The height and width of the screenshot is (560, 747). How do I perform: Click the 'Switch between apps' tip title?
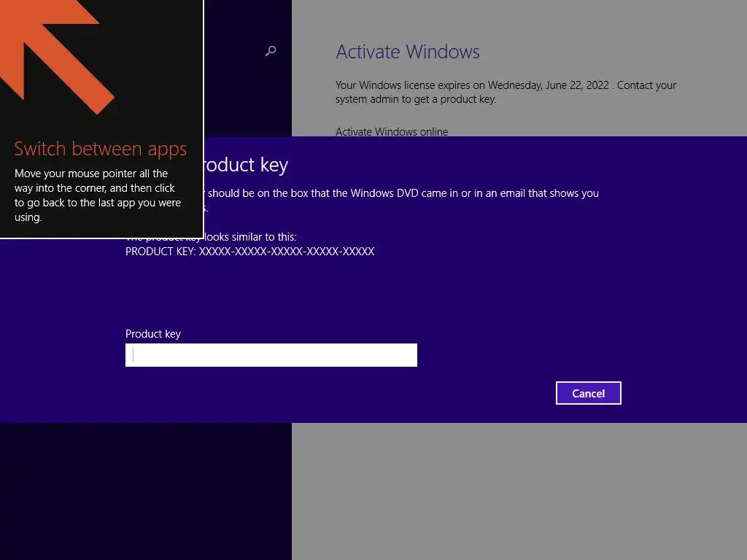pos(101,149)
